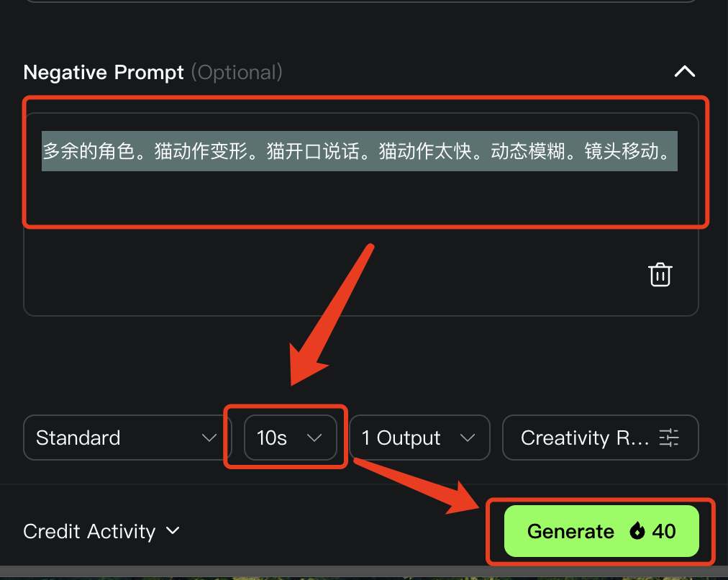Click the Creativity R... option box

tap(600, 438)
